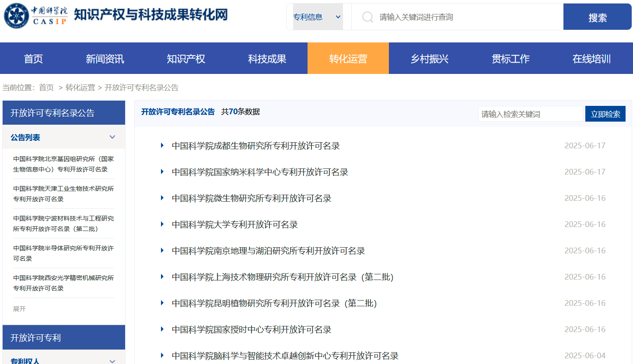Click the arrow bullet beside 微生物研究所 entry
The image size is (633, 364).
coord(162,198)
